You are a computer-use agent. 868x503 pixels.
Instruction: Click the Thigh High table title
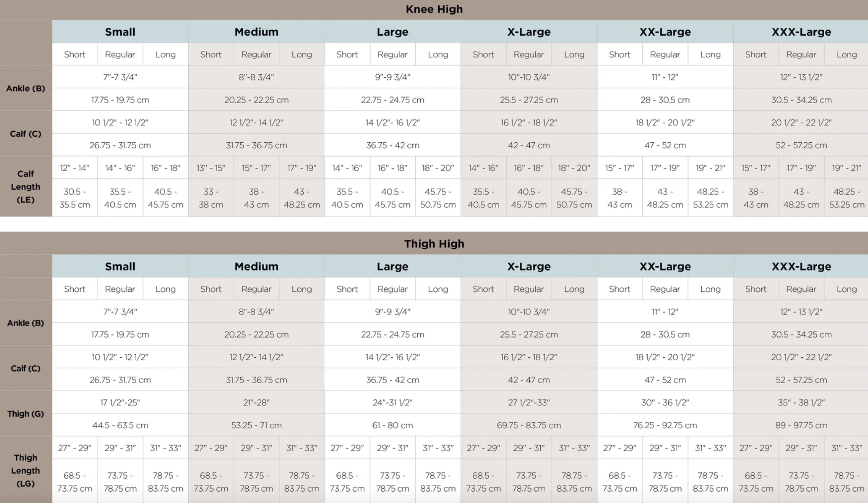click(434, 244)
